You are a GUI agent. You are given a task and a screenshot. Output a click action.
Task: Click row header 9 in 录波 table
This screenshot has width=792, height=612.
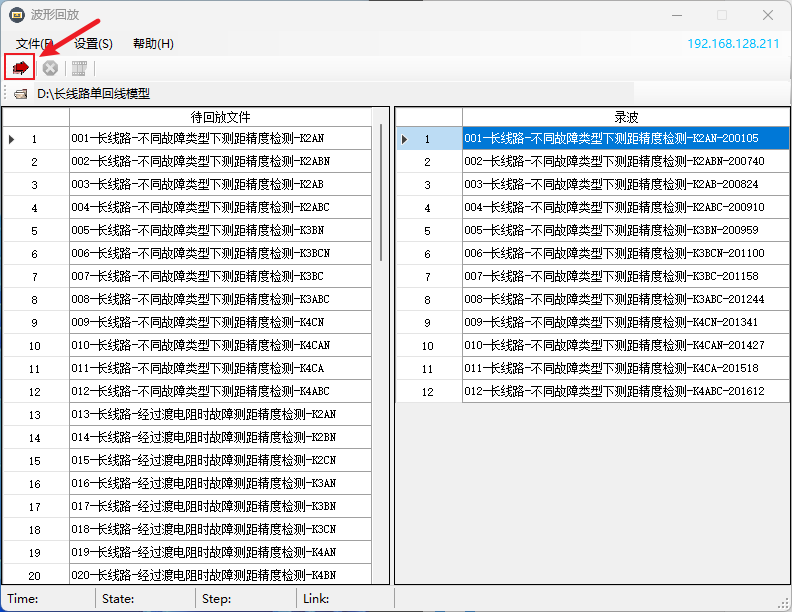(428, 322)
